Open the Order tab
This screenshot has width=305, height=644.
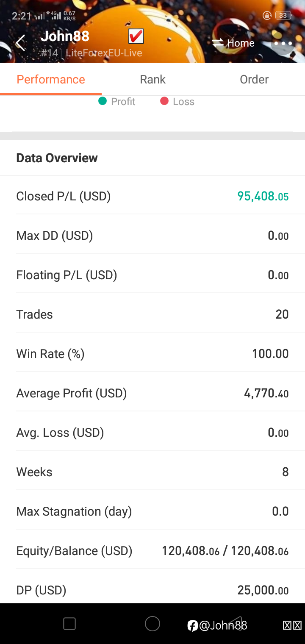(x=254, y=79)
